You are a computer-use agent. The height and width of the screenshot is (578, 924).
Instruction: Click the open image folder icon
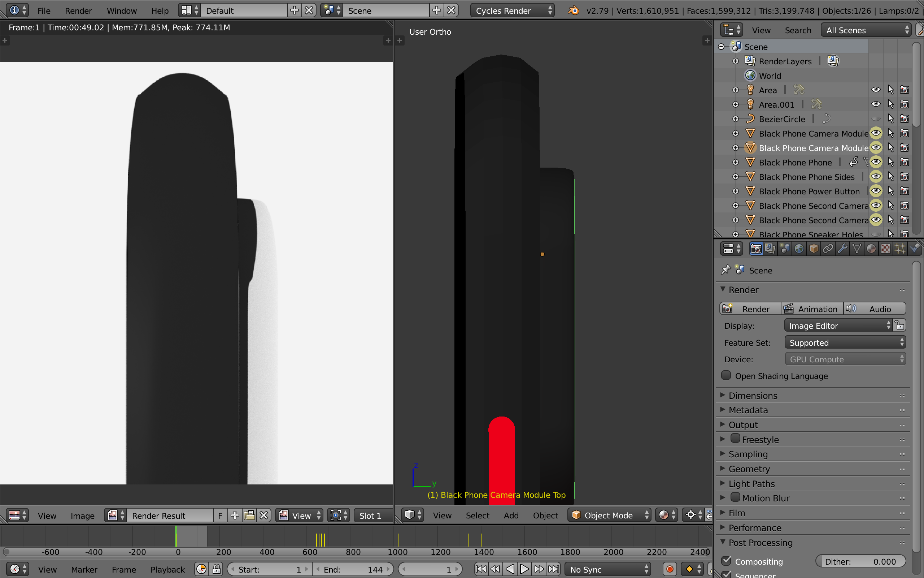tap(249, 515)
